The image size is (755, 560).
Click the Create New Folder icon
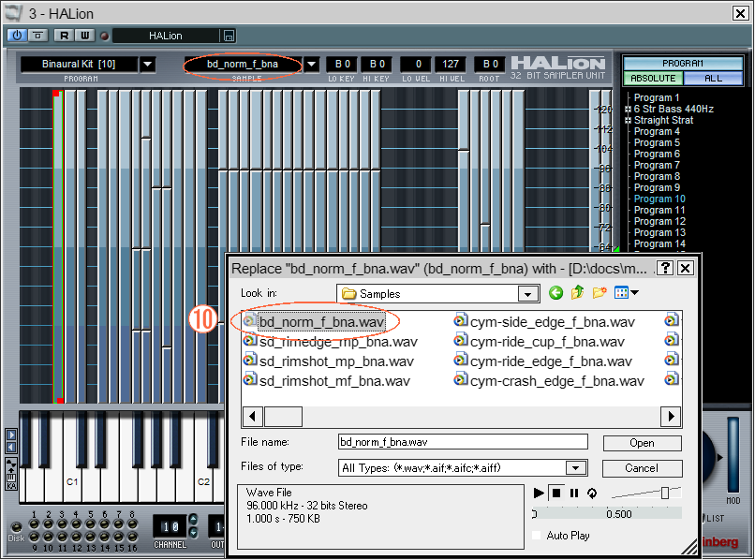click(x=600, y=292)
